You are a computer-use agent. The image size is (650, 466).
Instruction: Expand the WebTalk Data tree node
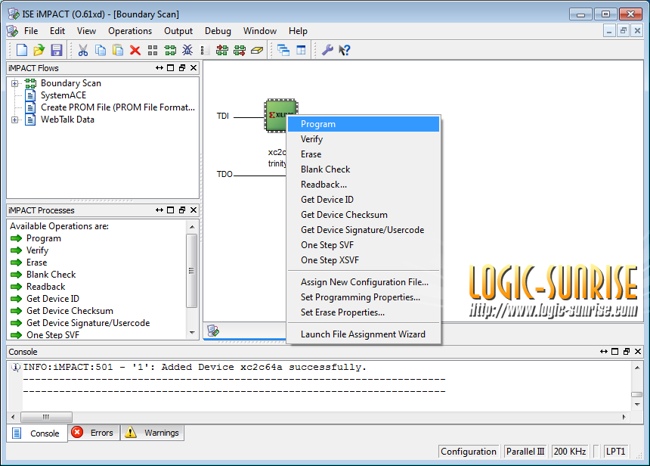point(15,120)
